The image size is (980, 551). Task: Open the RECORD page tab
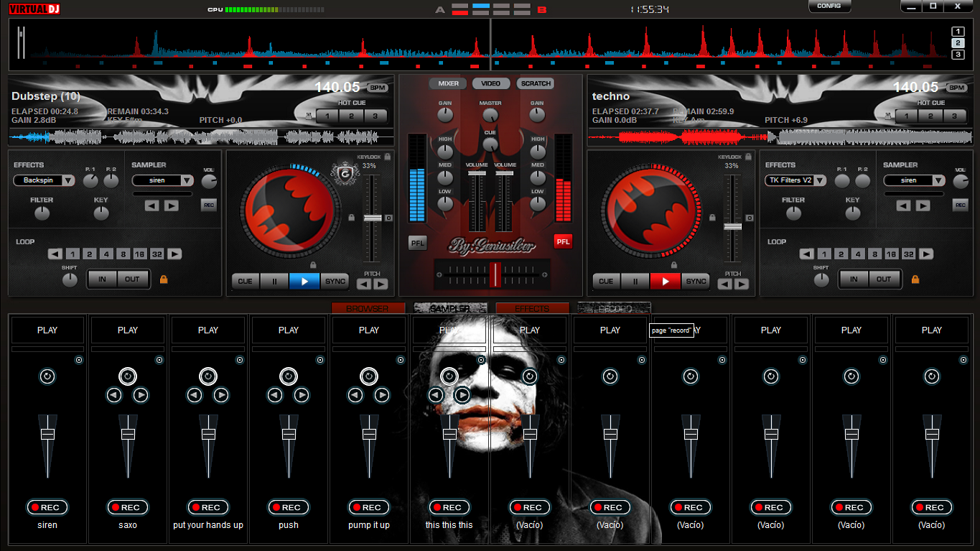coord(615,308)
